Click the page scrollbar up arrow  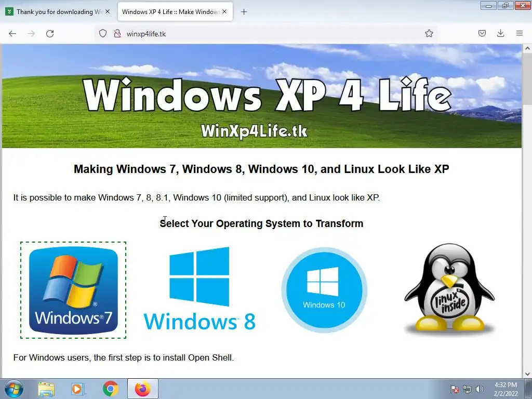coord(527,48)
